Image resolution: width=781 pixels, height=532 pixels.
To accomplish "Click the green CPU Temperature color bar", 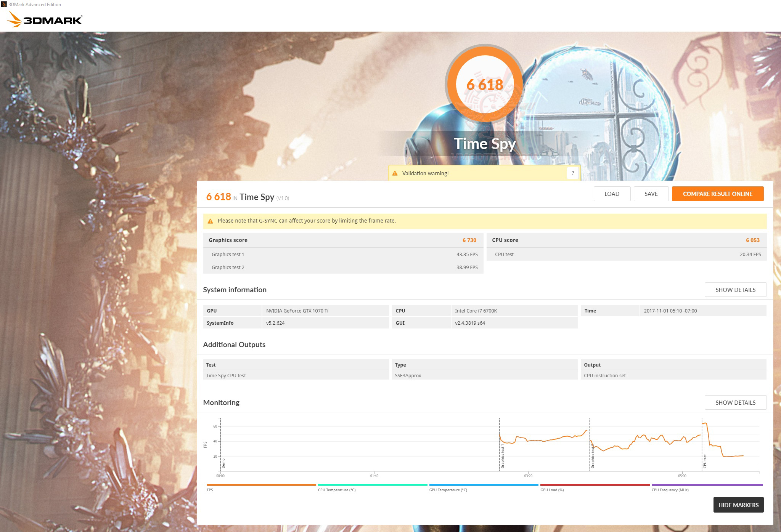I will click(x=373, y=485).
